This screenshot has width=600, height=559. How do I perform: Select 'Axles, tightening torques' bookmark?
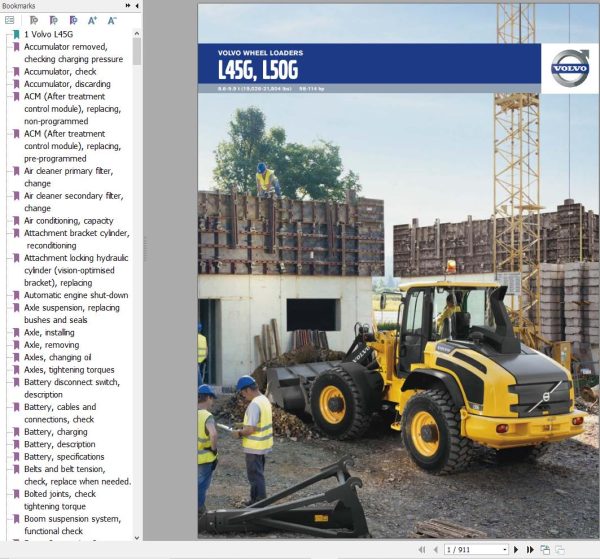tap(69, 370)
